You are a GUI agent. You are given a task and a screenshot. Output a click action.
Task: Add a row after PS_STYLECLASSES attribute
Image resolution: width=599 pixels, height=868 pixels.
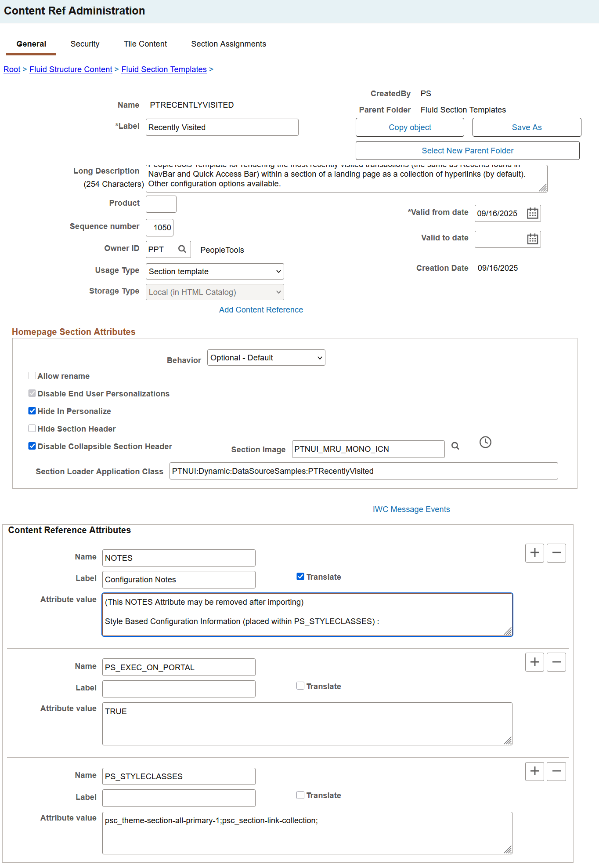coord(534,771)
